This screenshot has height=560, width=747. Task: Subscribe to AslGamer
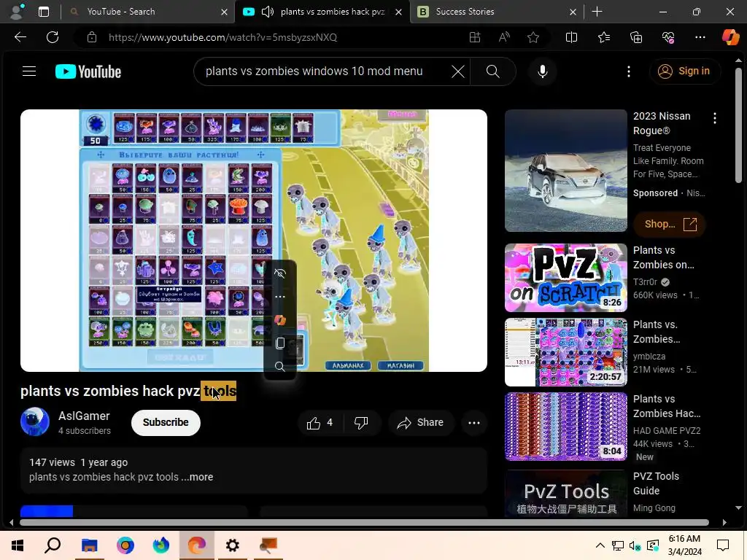pyautogui.click(x=166, y=422)
